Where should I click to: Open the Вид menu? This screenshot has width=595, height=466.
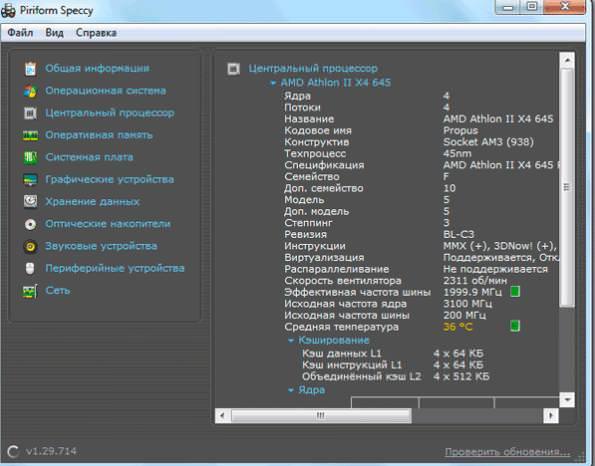point(54,33)
